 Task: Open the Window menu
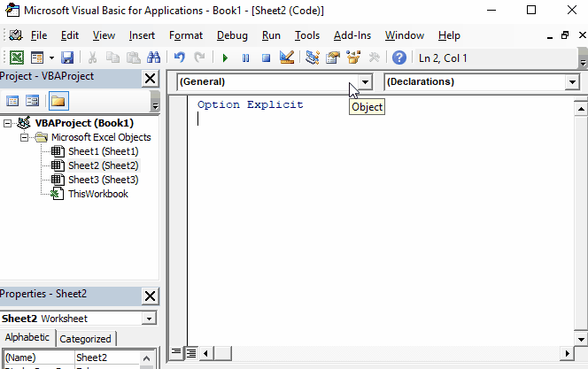coord(404,35)
